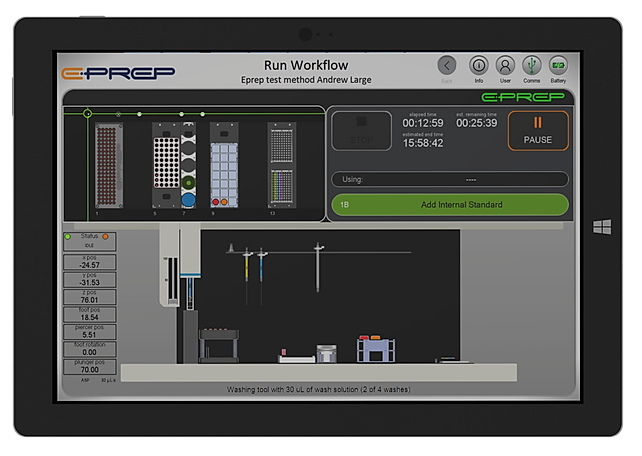Select the red sample rack at position 1
Image resolution: width=642 pixels, height=456 pixels.
click(x=106, y=166)
